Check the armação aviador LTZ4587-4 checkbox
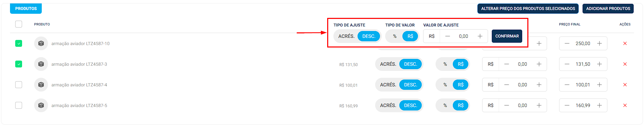This screenshot has width=644, height=127. click(19, 85)
